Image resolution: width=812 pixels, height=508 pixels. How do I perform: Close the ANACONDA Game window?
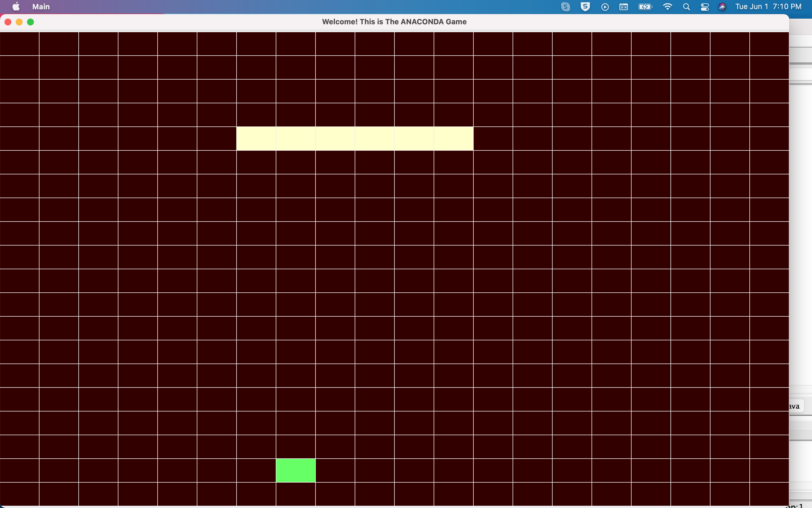point(8,22)
